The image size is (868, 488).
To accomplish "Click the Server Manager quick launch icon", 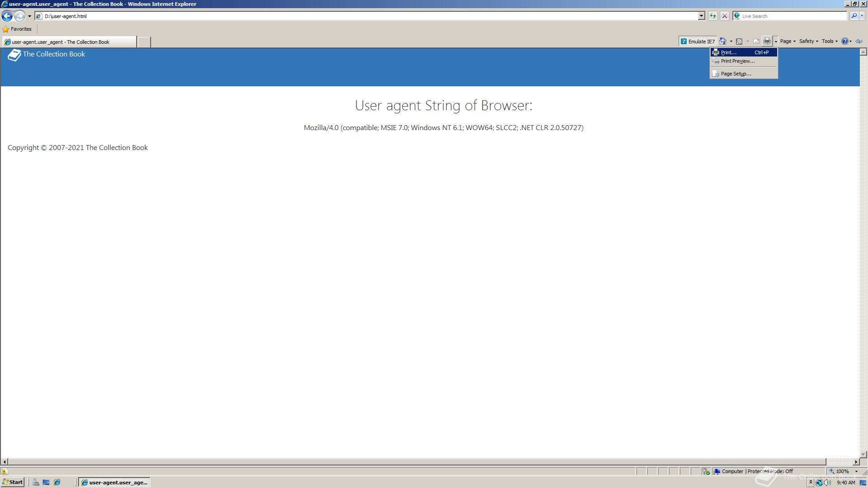I will pos(36,483).
